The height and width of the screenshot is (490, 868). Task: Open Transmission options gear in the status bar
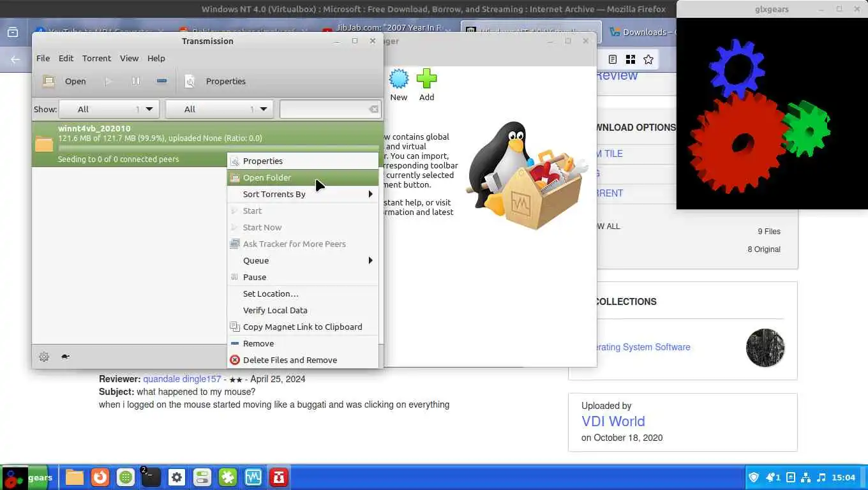[44, 357]
